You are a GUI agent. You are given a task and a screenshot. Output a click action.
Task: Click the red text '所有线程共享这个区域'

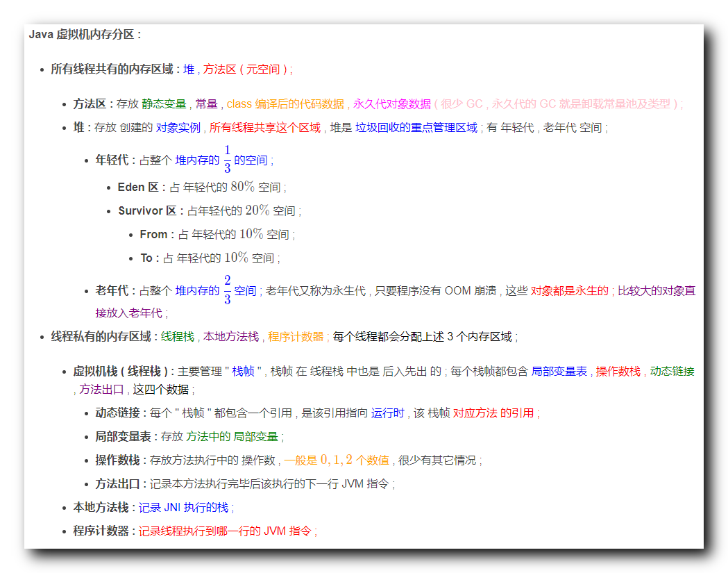coord(264,128)
